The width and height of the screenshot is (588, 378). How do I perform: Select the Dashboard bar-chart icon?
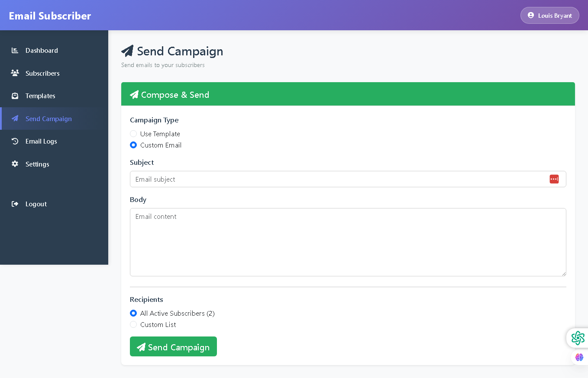[14, 50]
